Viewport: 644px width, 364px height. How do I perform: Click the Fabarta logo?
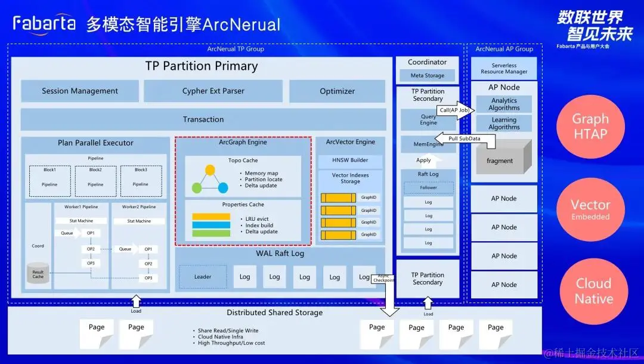(44, 24)
